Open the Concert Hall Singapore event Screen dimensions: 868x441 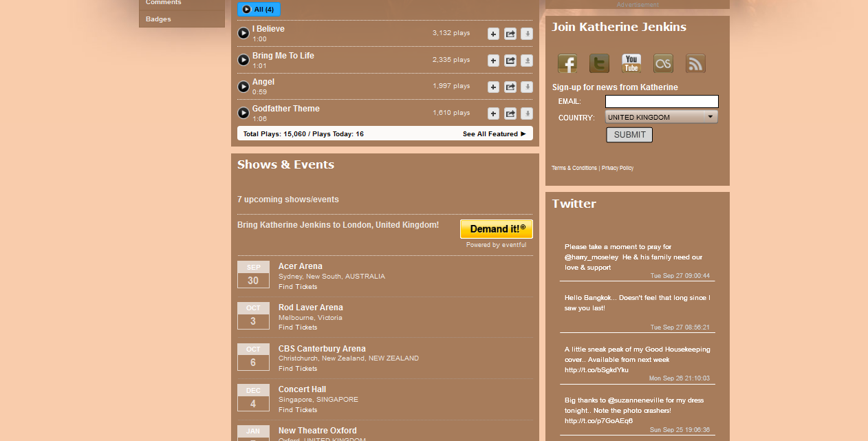[303, 389]
